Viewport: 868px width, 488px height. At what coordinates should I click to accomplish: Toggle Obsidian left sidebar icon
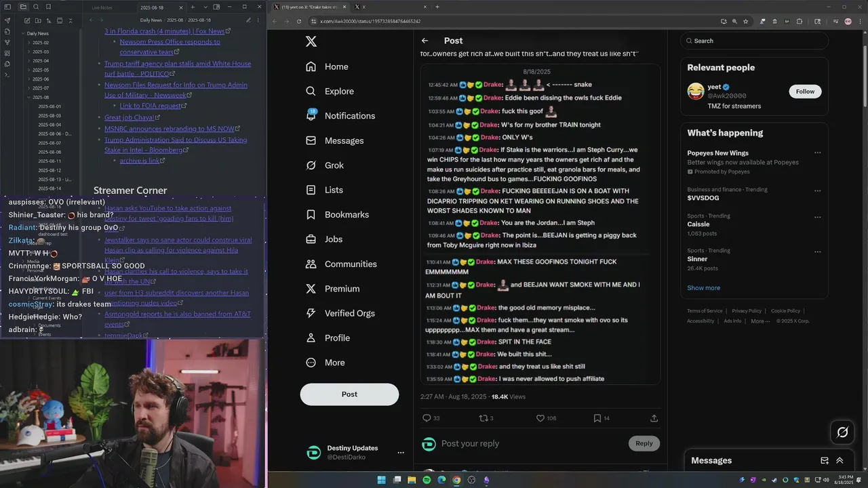7,7
